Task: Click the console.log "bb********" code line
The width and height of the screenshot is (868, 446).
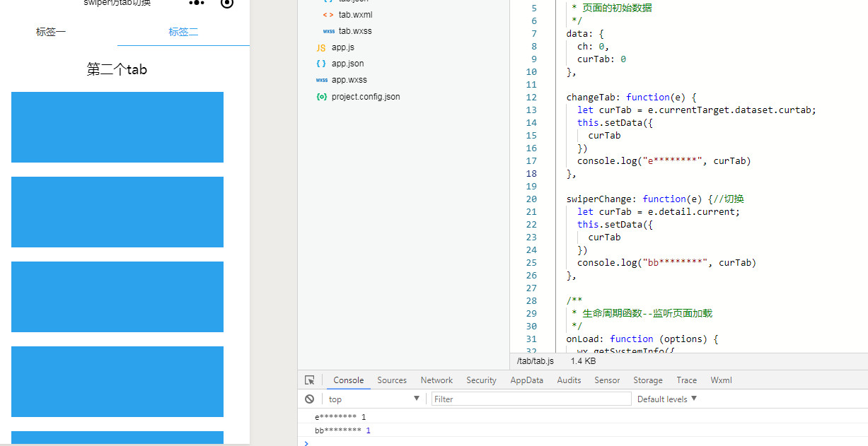Action: [x=666, y=263]
